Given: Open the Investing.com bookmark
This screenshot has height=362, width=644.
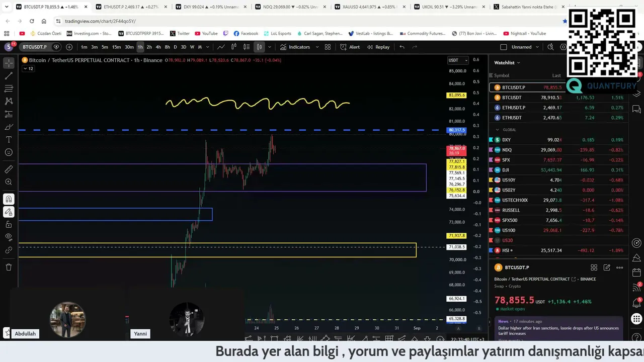Looking at the screenshot, I should coord(89,34).
